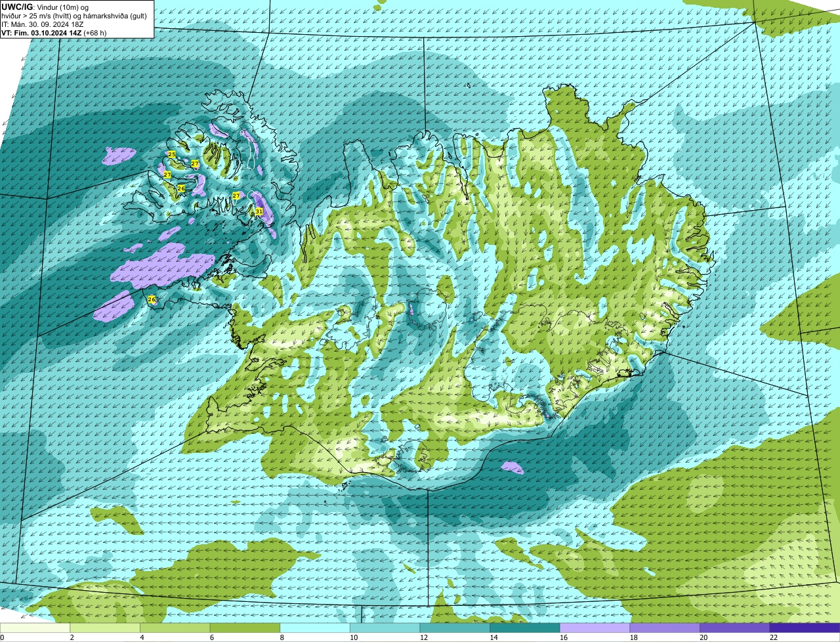This screenshot has height=642, width=840.
Task: Pick the 8–10 m/s light cyan legend swatch
Action: click(x=315, y=628)
